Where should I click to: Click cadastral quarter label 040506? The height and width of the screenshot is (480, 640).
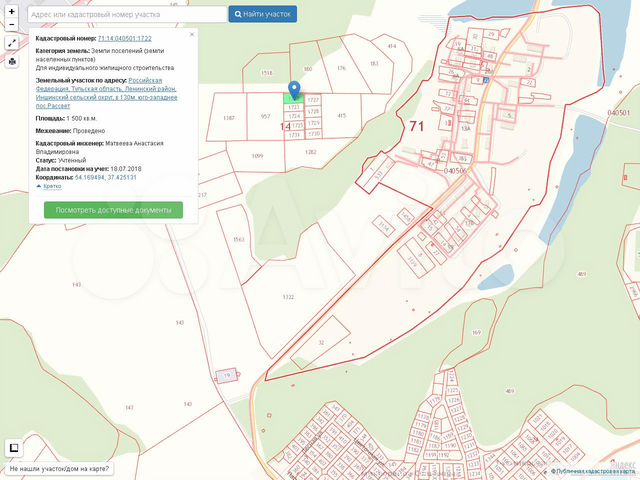(455, 171)
